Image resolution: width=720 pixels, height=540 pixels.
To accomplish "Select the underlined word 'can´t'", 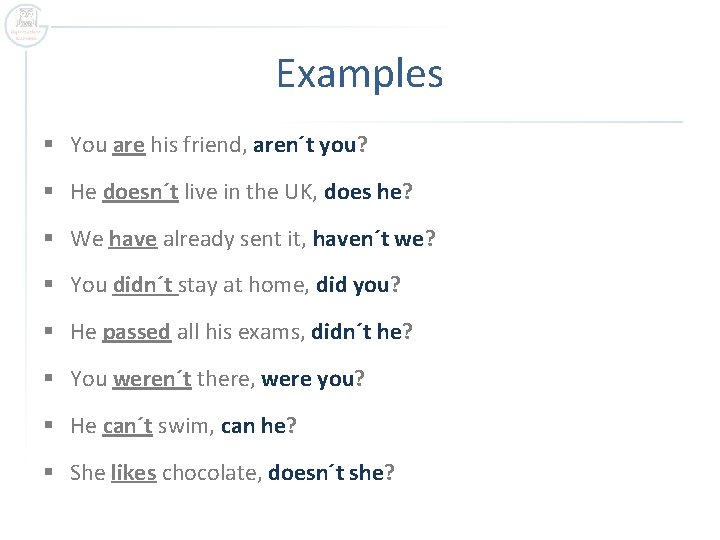I will click(127, 426).
